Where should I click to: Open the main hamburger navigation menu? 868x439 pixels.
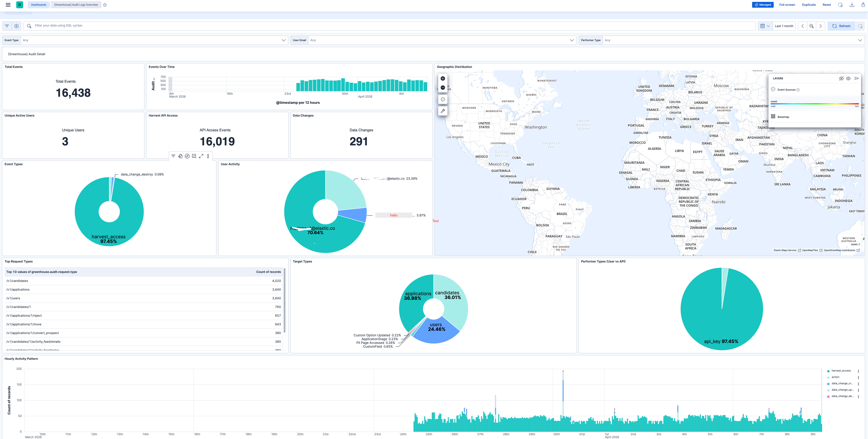pos(8,5)
